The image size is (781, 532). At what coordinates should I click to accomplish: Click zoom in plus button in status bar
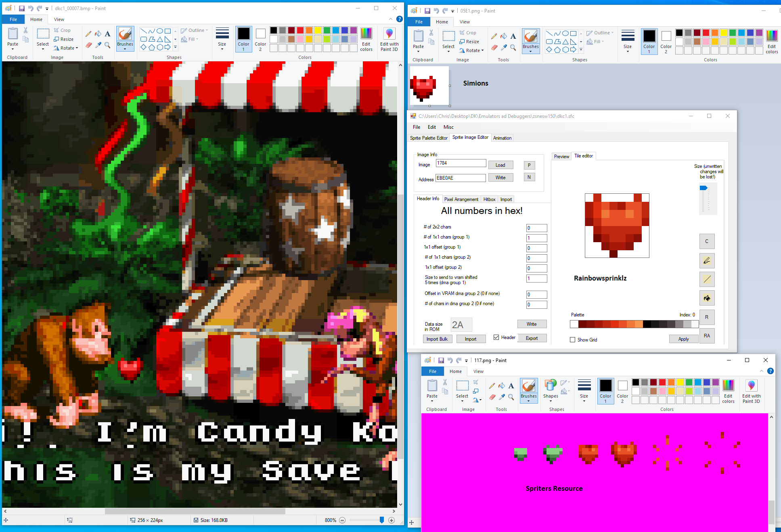click(x=392, y=520)
